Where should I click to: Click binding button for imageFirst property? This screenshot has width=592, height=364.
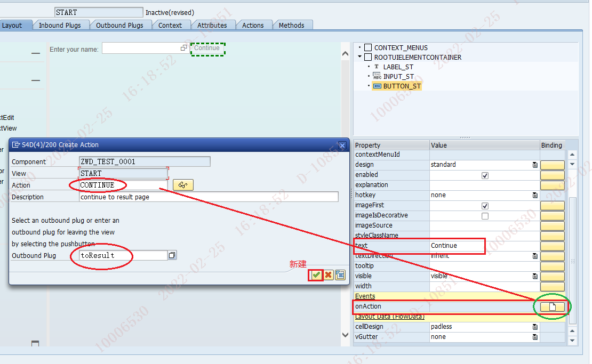click(x=553, y=206)
